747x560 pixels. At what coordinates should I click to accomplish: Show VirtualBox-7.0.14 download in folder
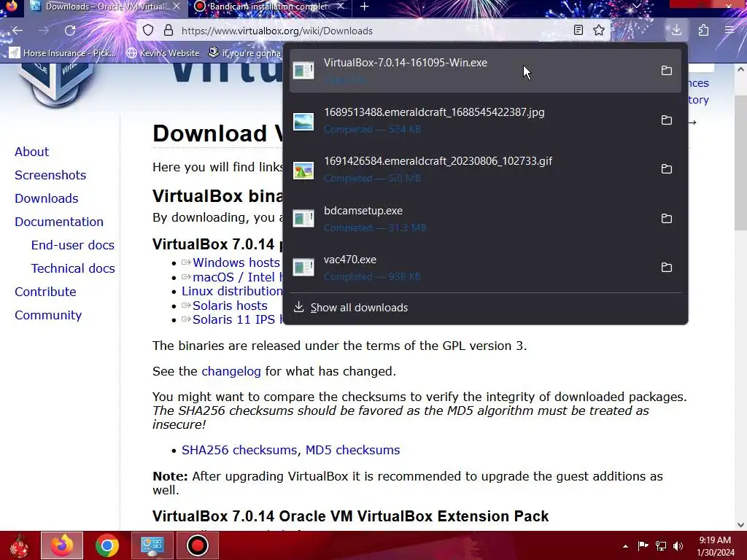pos(667,71)
